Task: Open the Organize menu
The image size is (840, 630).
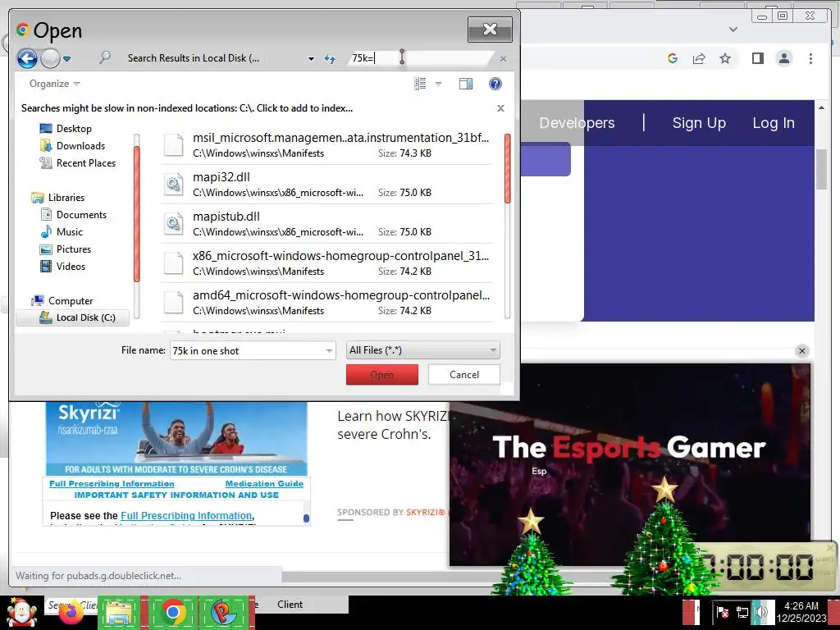Action: pyautogui.click(x=54, y=84)
